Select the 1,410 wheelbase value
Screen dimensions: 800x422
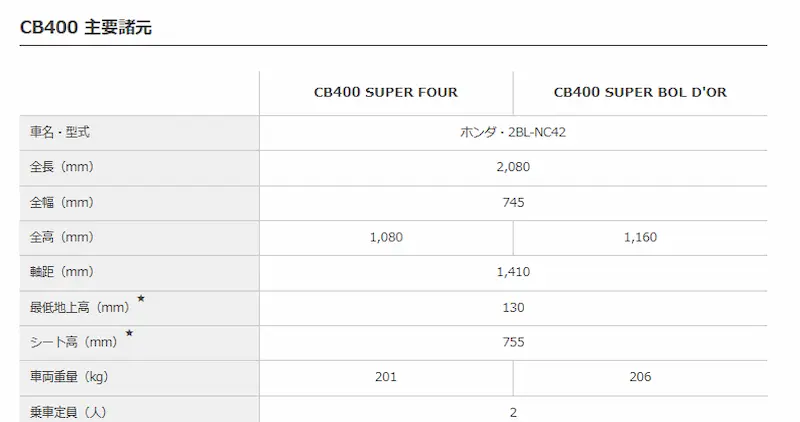point(512,272)
